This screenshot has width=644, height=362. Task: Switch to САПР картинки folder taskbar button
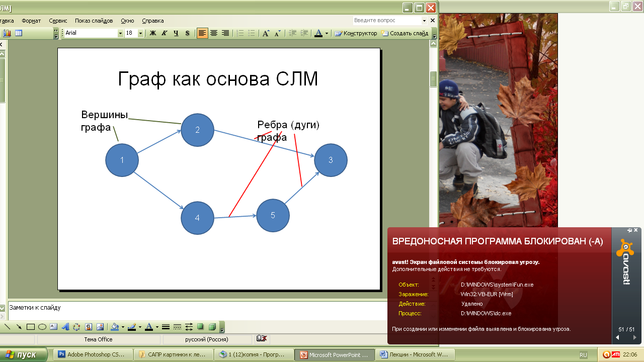[173, 354]
